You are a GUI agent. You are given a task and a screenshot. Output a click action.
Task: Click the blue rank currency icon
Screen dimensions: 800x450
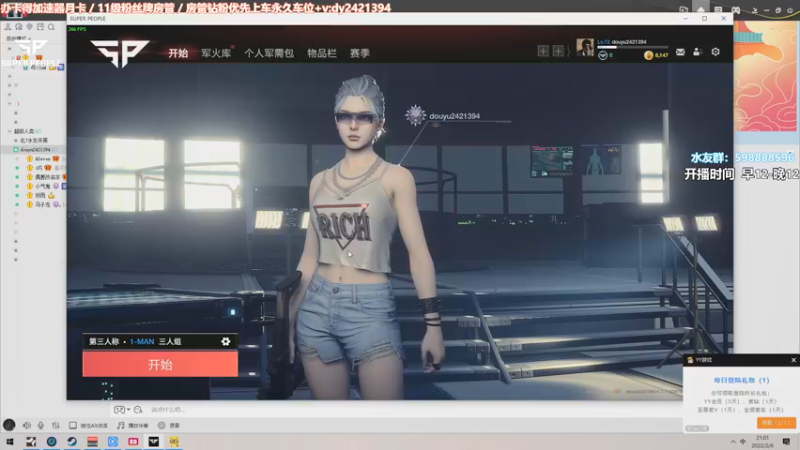pyautogui.click(x=603, y=55)
